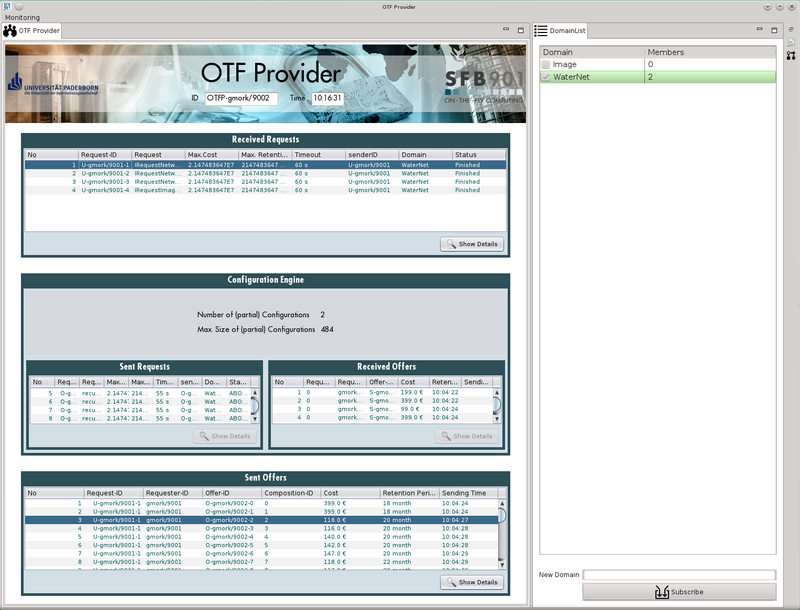The image size is (800, 610).
Task: Roll up the window with title bar arrow
Action: (x=780, y=7)
